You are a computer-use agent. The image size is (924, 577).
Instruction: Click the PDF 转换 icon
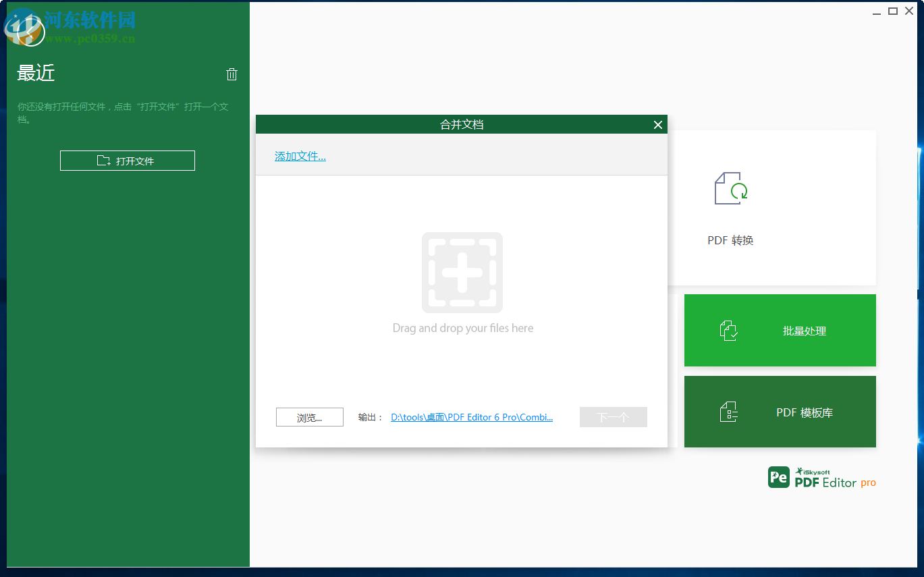point(731,188)
